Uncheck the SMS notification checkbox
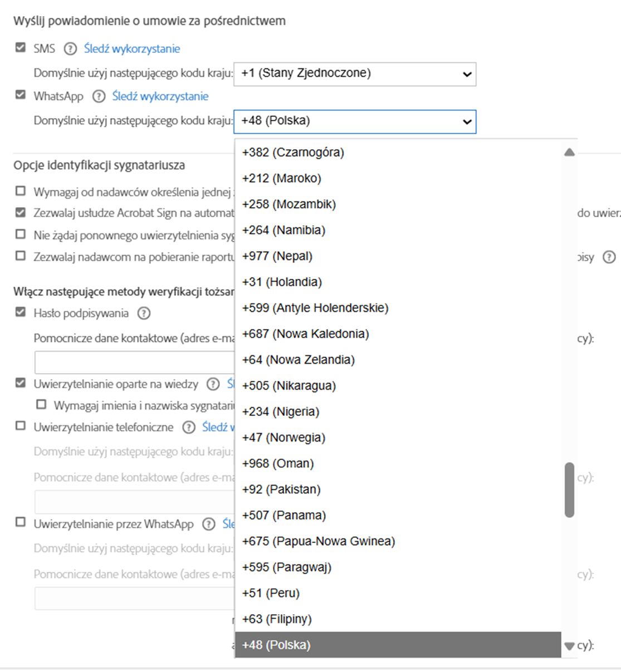The image size is (621, 672). 21,48
